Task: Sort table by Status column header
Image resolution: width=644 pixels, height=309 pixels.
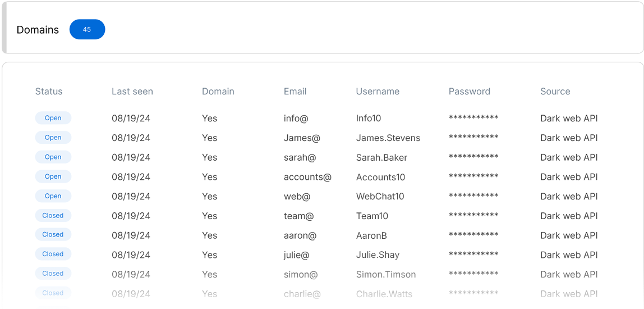Action: [49, 92]
